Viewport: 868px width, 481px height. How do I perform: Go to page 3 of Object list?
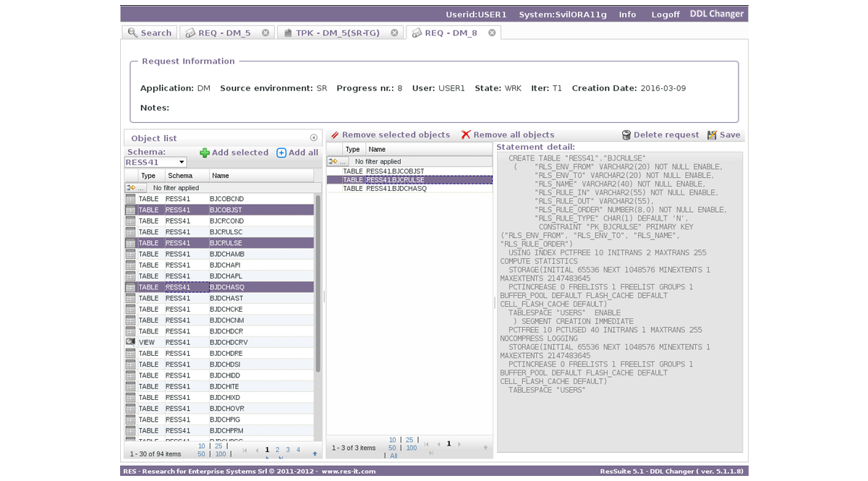tap(287, 450)
